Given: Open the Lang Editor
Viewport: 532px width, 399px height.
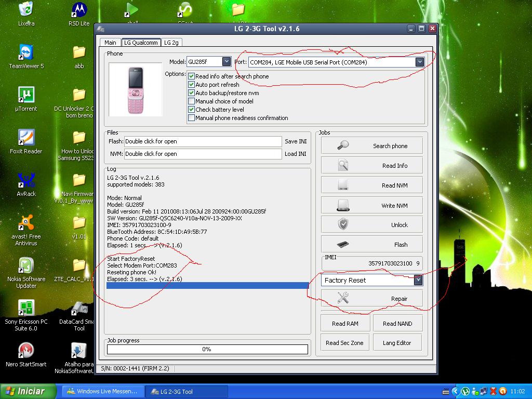Looking at the screenshot, I should pos(397,343).
